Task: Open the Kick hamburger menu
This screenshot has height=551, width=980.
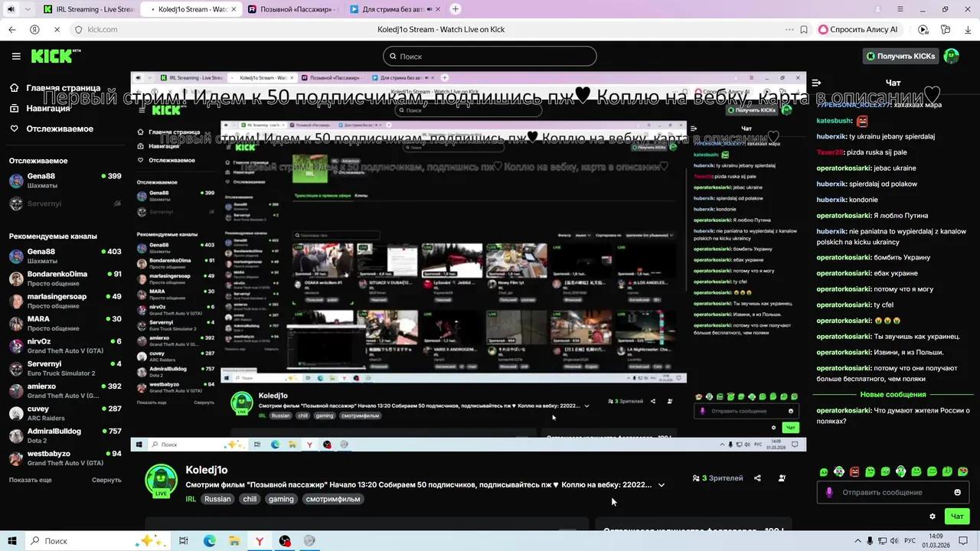Action: point(16,56)
